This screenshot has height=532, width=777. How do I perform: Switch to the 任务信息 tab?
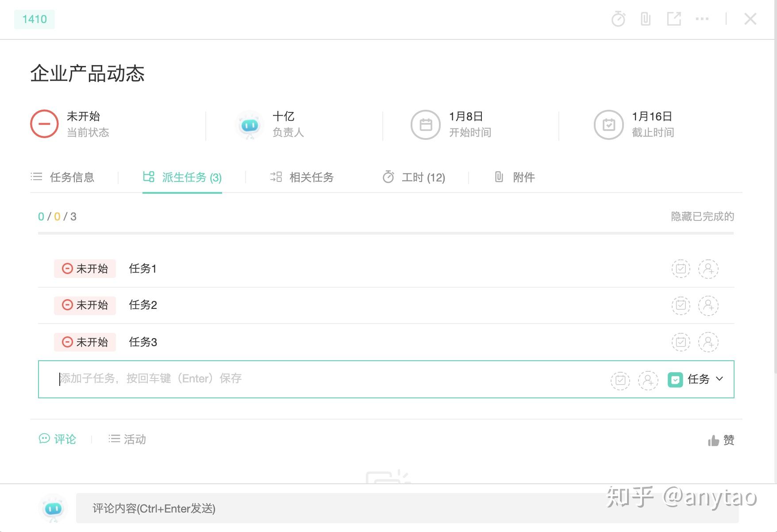(x=63, y=177)
